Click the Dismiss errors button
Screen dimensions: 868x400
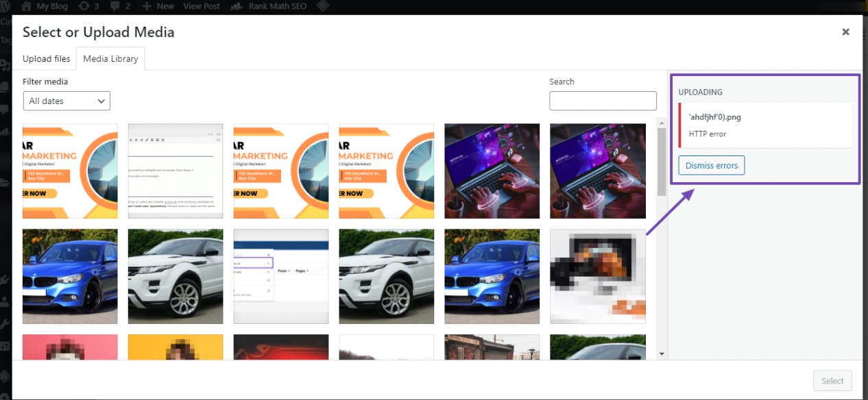pos(711,165)
